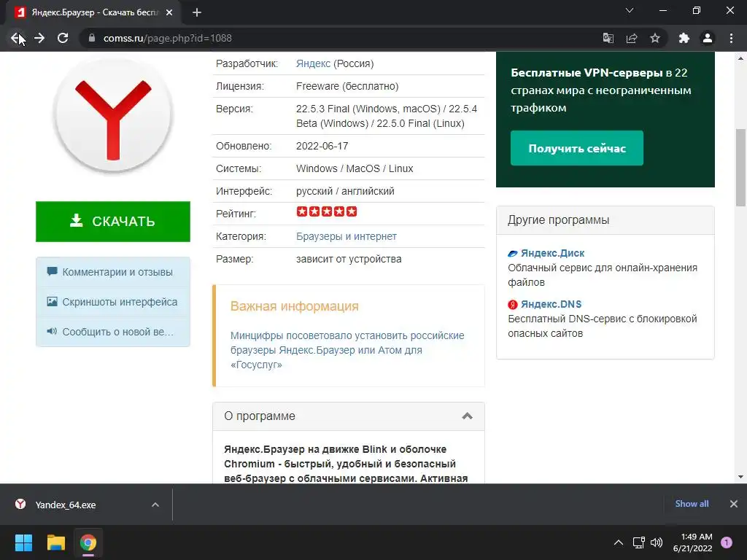Click the lock icon in the address bar

[92, 38]
